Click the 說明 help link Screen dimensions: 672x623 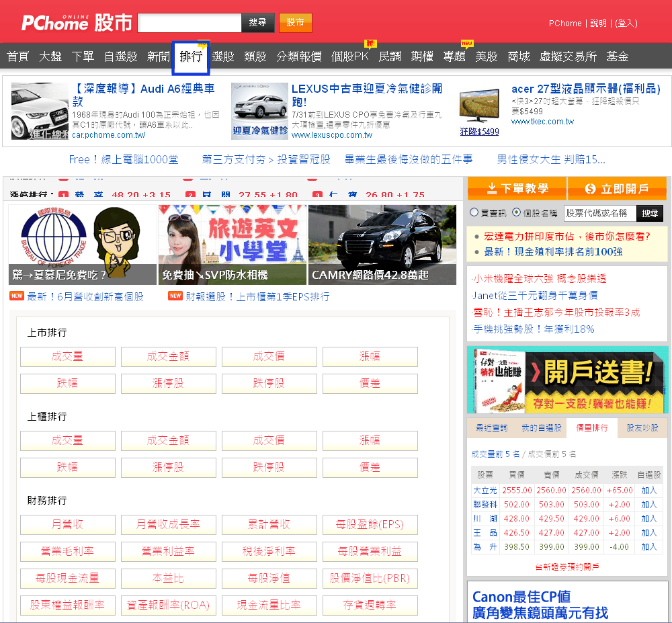pyautogui.click(x=598, y=23)
